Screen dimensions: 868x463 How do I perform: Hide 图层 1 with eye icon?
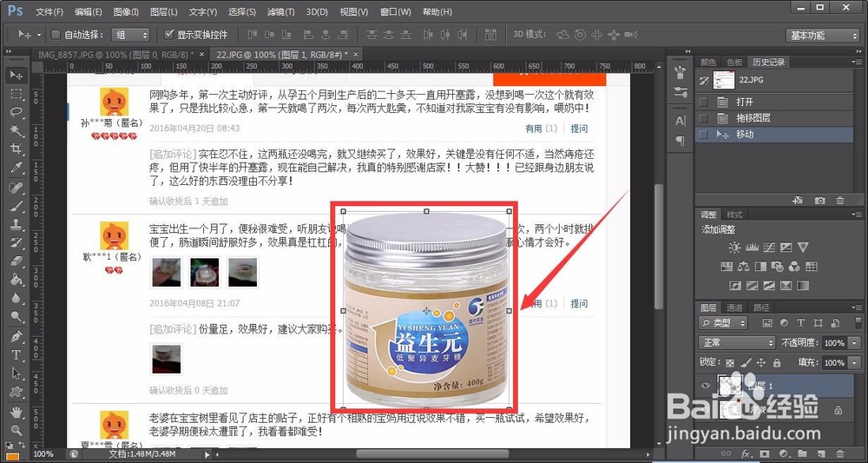pyautogui.click(x=705, y=386)
